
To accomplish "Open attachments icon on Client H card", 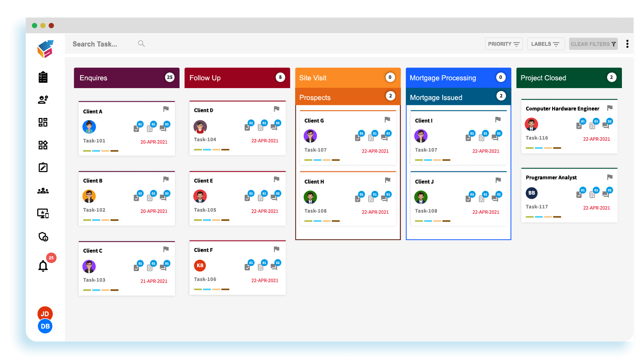I will coord(371,199).
